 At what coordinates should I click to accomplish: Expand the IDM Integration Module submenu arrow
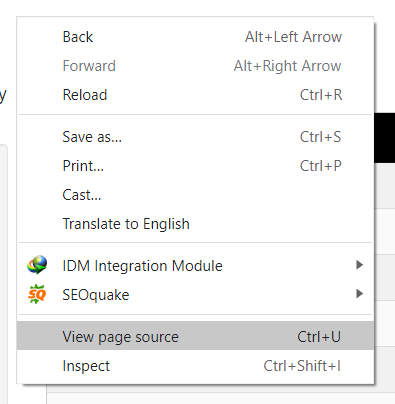click(359, 265)
